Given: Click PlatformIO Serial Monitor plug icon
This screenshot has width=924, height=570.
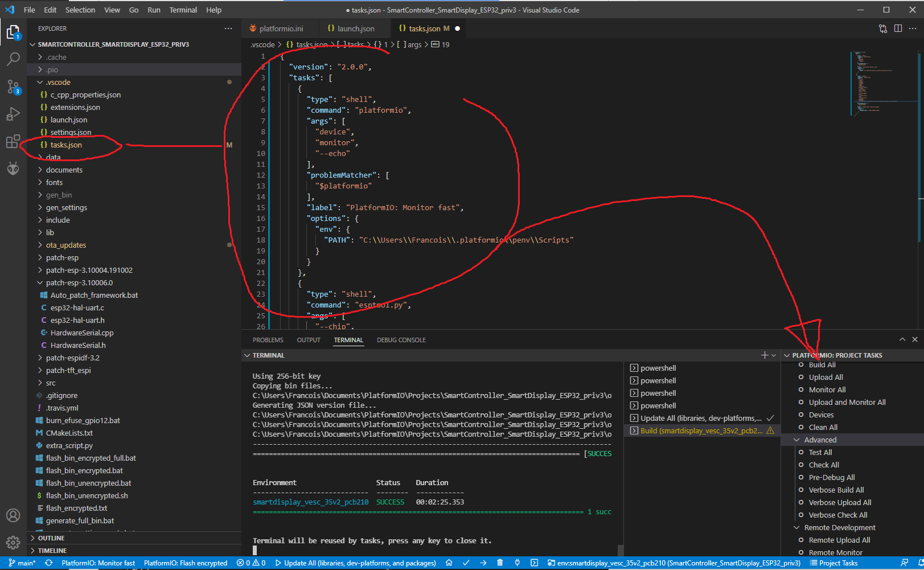Looking at the screenshot, I should point(517,563).
